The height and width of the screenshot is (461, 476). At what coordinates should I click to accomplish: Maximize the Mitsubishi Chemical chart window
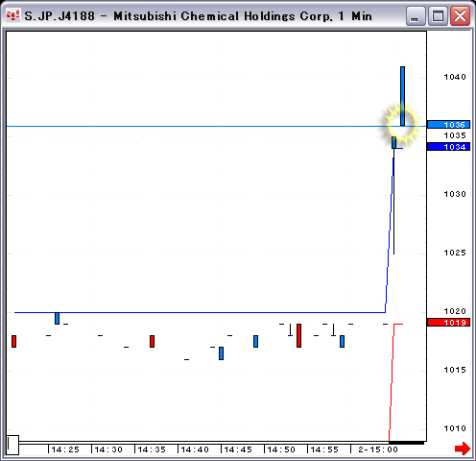pyautogui.click(x=438, y=15)
